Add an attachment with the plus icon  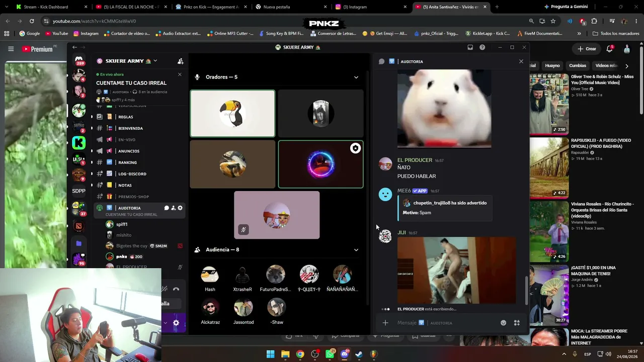[x=385, y=323]
